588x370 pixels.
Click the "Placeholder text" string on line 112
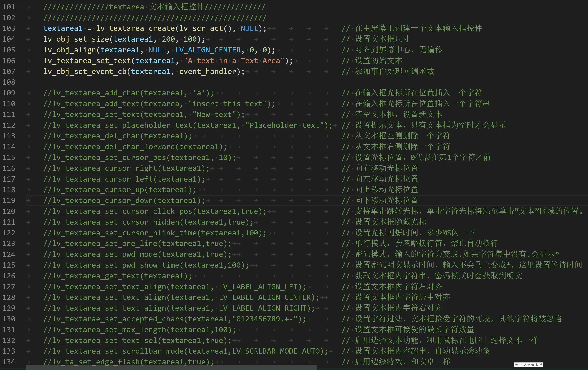(x=284, y=125)
